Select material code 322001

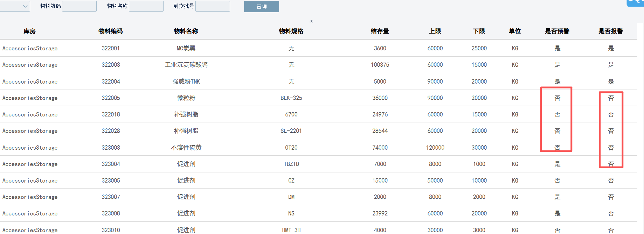[x=111, y=48]
